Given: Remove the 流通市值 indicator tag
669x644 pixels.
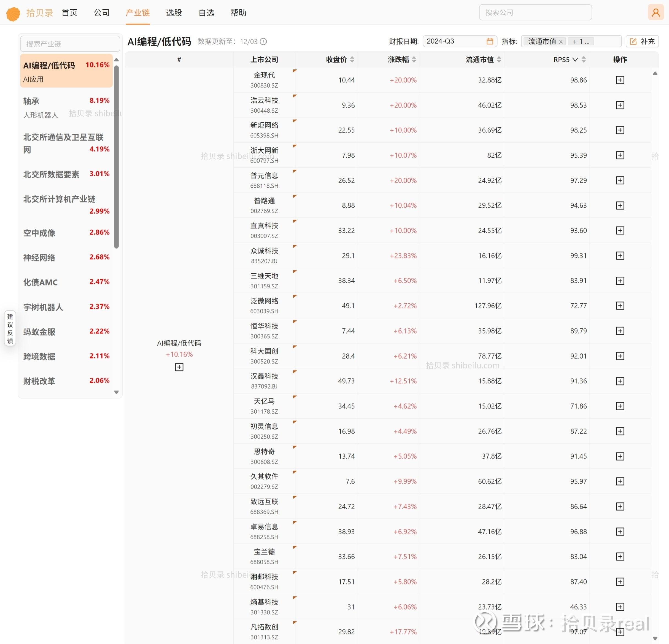Looking at the screenshot, I should (561, 41).
